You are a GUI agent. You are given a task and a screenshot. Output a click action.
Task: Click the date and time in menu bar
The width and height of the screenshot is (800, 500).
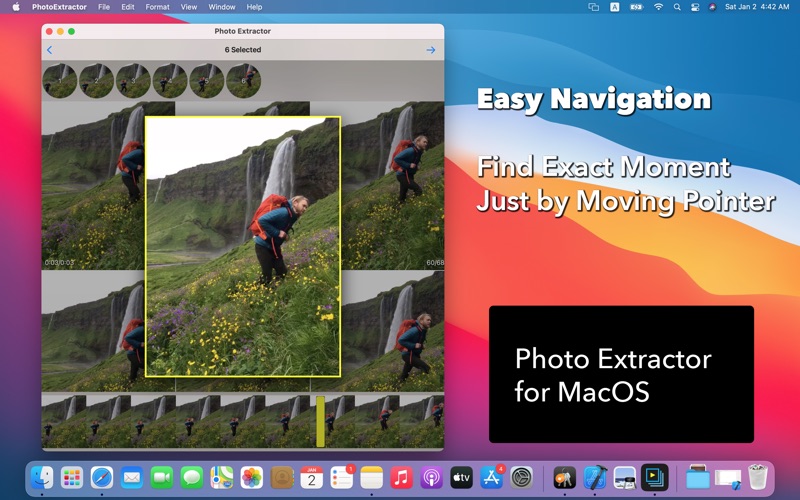click(757, 7)
